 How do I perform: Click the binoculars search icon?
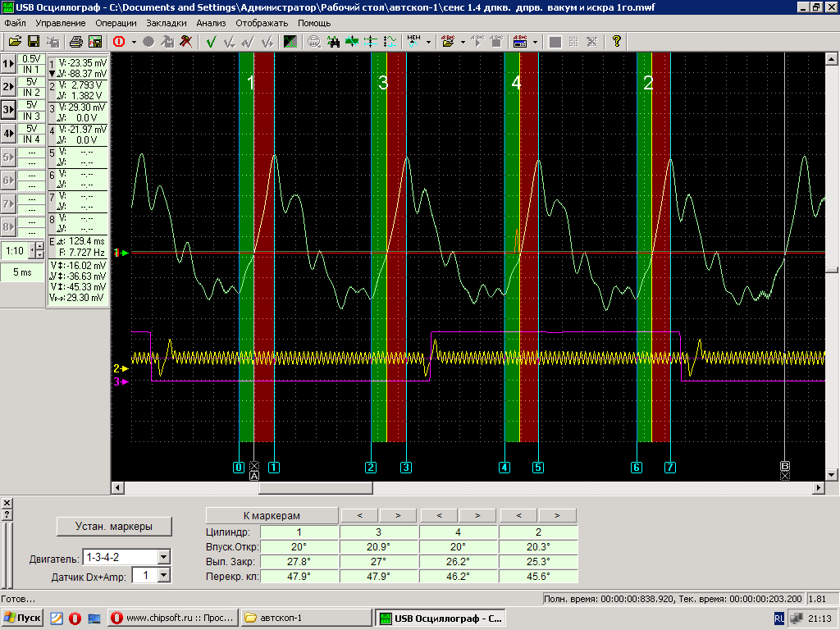click(x=333, y=41)
